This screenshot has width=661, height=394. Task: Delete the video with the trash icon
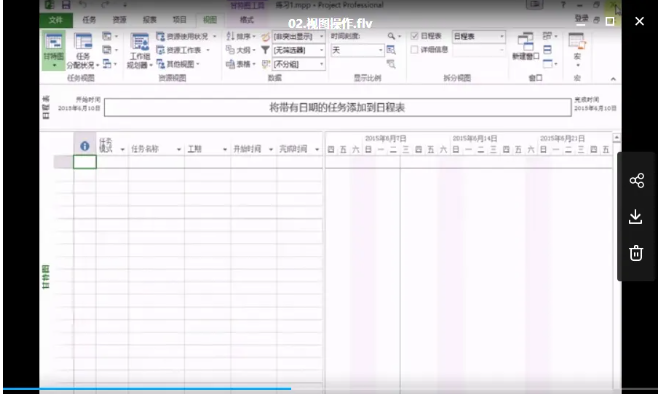coord(636,253)
